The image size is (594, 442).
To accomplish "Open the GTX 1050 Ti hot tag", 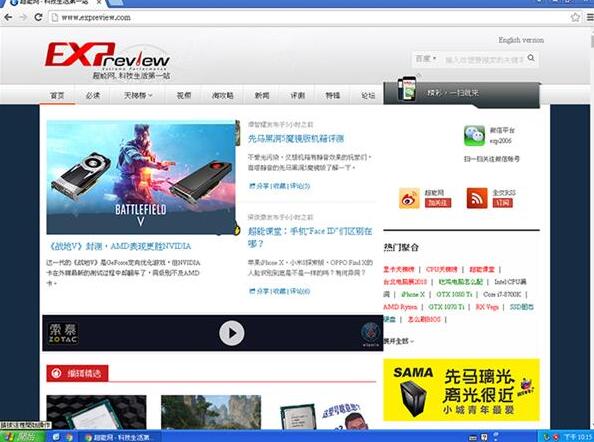I will (454, 294).
